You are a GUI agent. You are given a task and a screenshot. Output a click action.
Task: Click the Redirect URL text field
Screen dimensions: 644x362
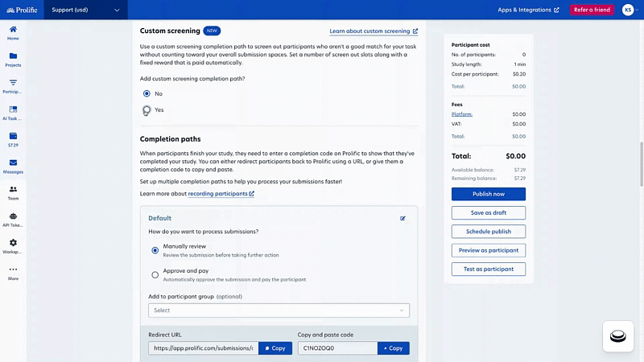[x=204, y=348]
